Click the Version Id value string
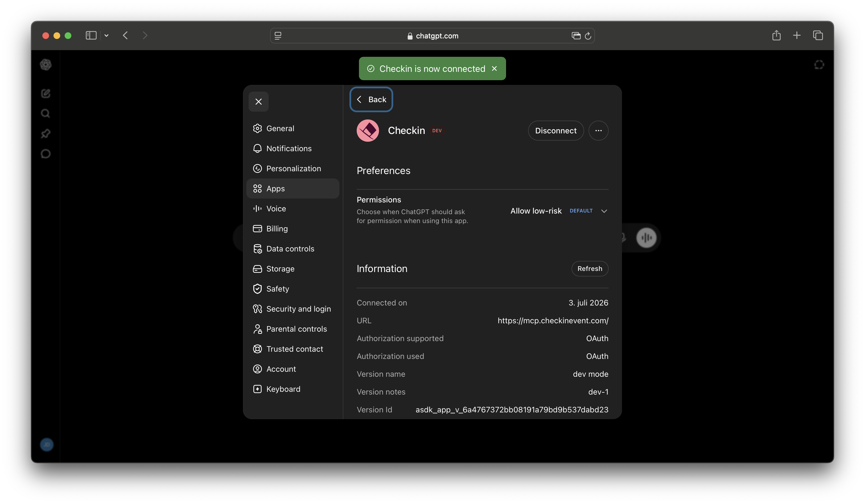Viewport: 865px width, 504px height. click(x=512, y=410)
